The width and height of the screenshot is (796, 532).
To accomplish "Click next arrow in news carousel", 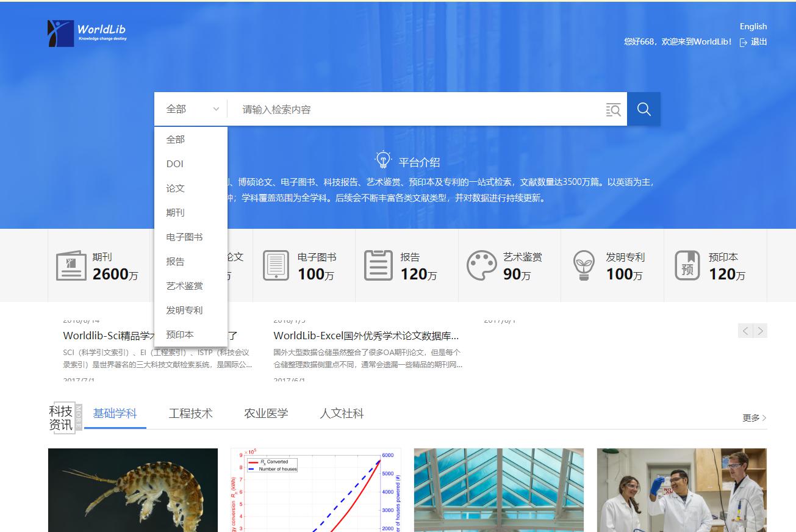I will point(760,331).
